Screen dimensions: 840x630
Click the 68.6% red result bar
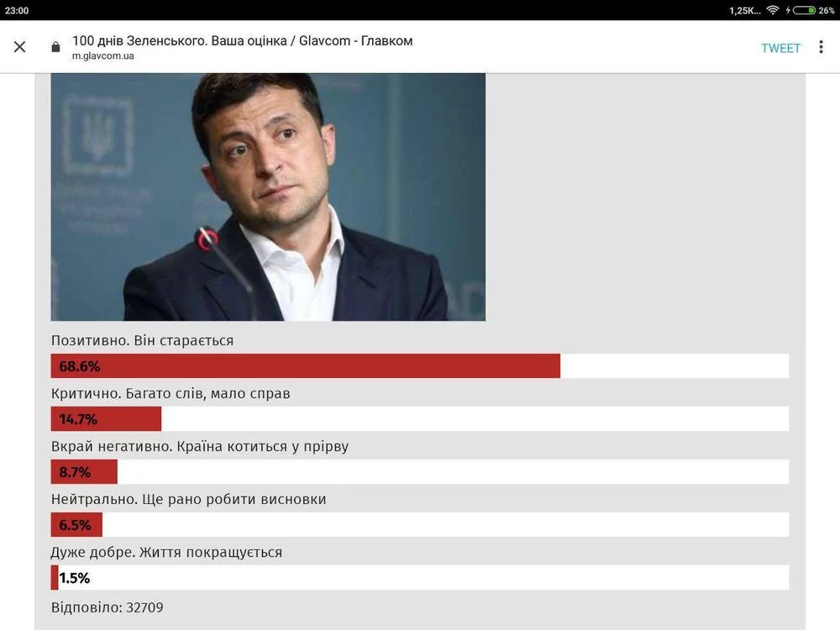305,366
